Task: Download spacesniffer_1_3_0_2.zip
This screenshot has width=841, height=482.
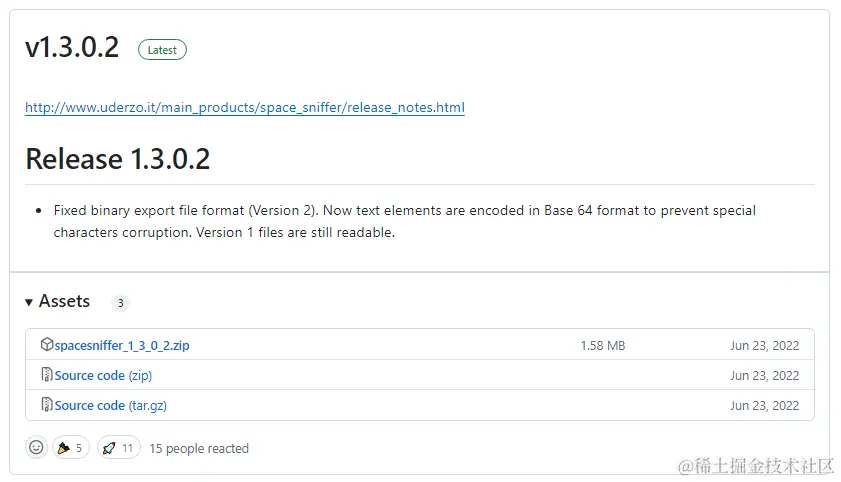Action: click(122, 345)
